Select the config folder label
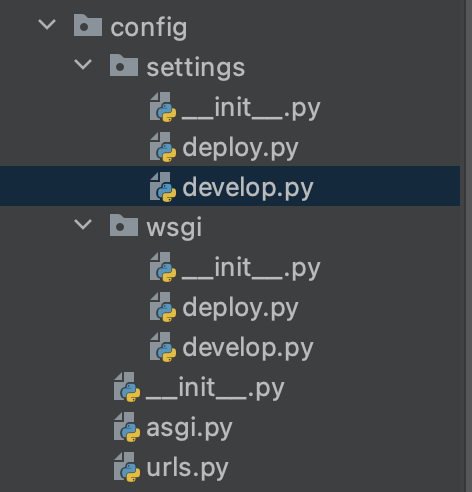Image resolution: width=472 pixels, height=492 pixels. click(x=149, y=28)
